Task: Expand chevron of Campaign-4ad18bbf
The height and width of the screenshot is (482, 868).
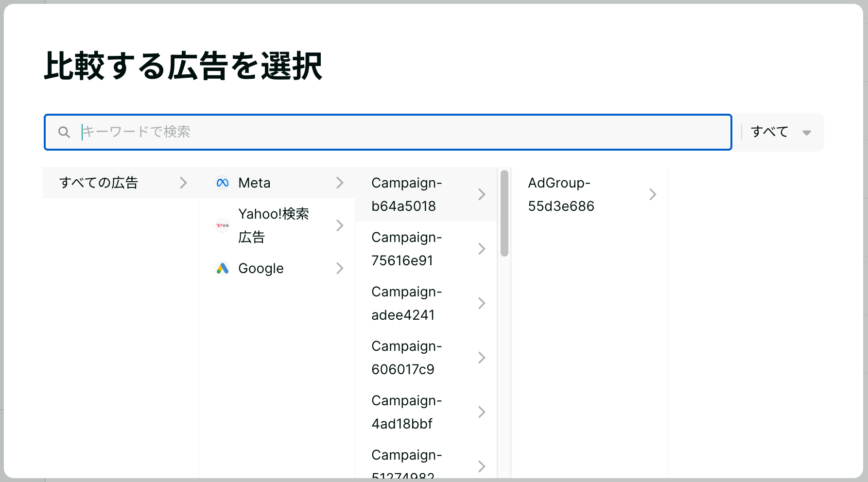Action: 482,412
